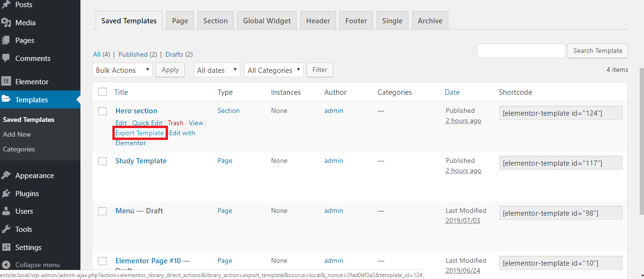Viewport: 644px width, 279px height.
Task: Open Add New in Templates submenu
Action: click(x=17, y=134)
